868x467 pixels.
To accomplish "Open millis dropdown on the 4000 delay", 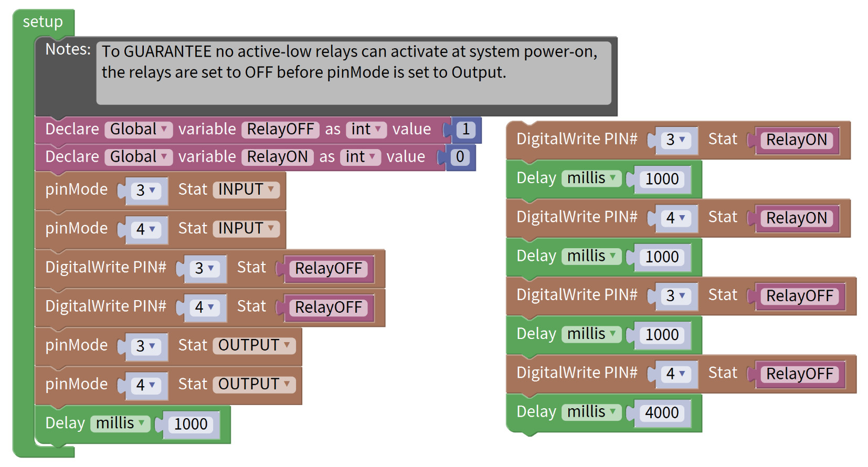I will (x=591, y=412).
